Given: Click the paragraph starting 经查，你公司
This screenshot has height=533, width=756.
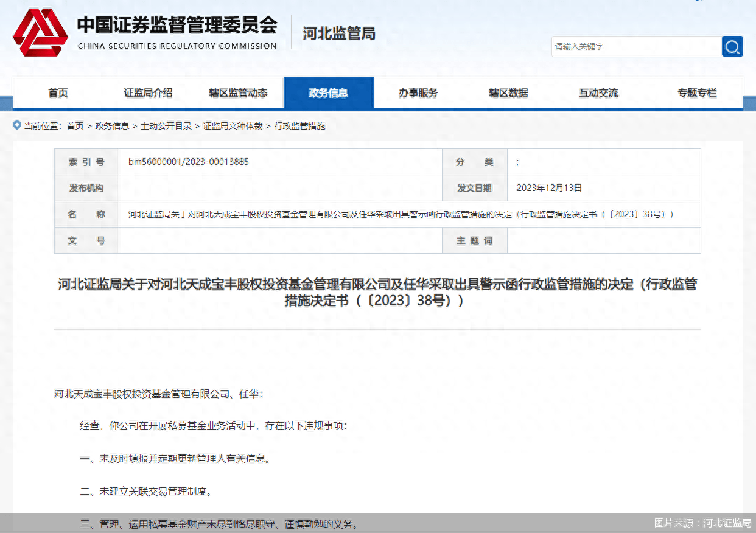Looking at the screenshot, I should click(214, 426).
